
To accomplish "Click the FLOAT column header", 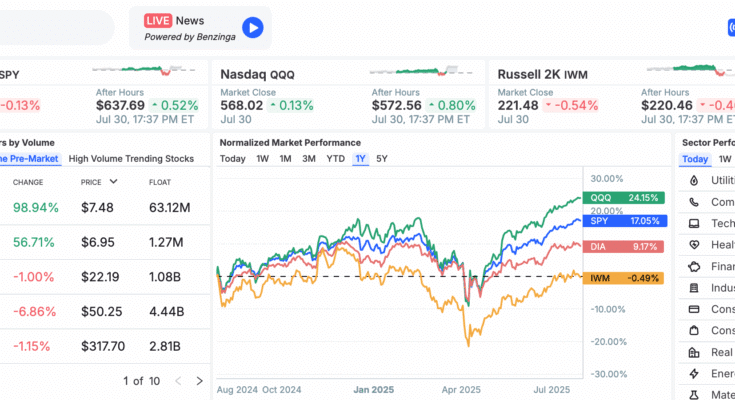I will click(160, 182).
